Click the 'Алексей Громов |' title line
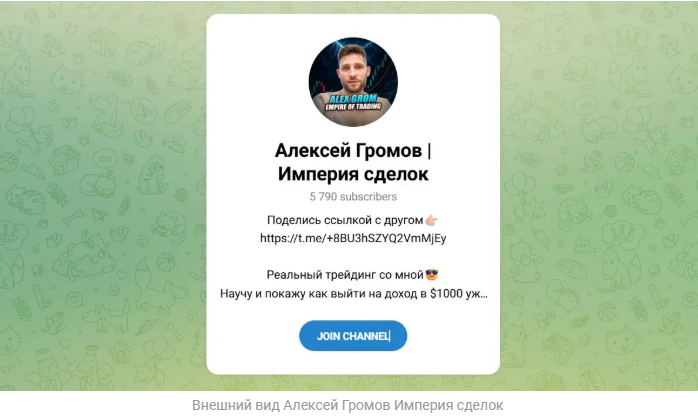 coord(353,150)
